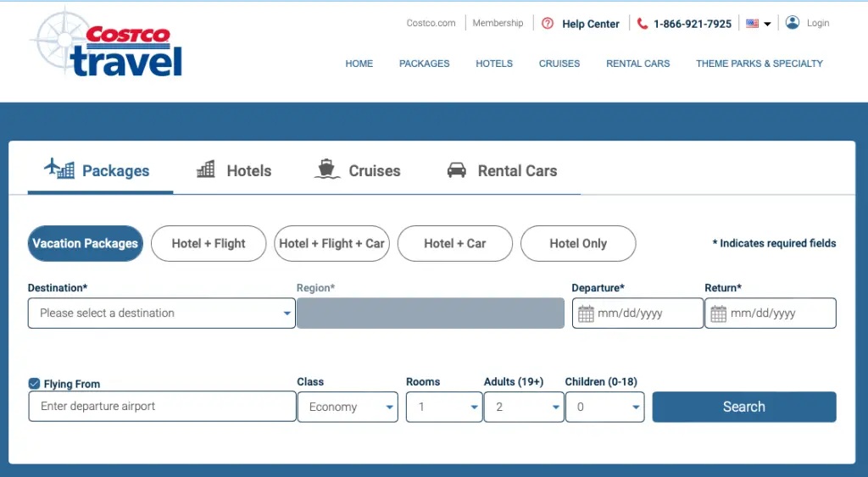Screen dimensions: 868x477
Task: Switch to the Rental Cars search tab
Action: [502, 170]
